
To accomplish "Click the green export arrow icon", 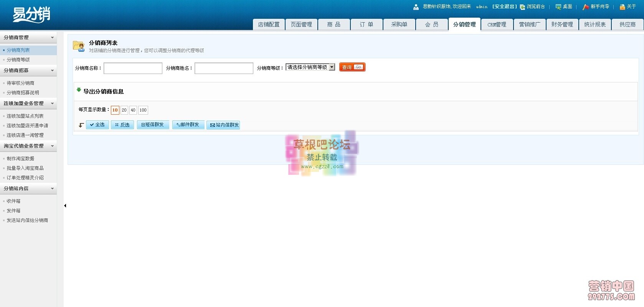I will pyautogui.click(x=79, y=90).
